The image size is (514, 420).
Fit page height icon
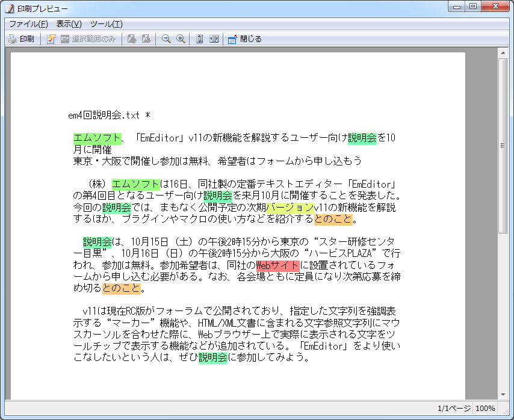[199, 39]
